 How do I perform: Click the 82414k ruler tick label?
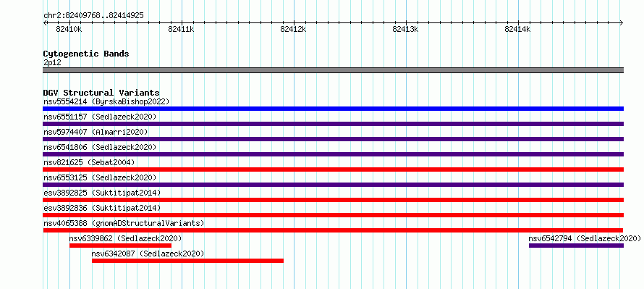[x=517, y=29]
